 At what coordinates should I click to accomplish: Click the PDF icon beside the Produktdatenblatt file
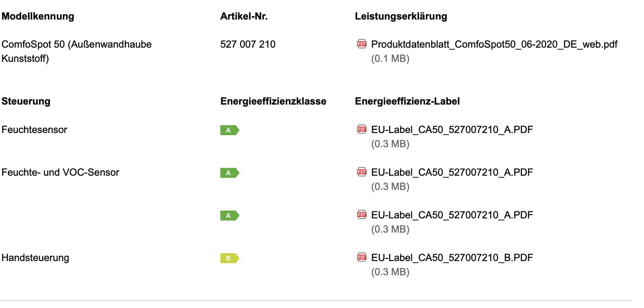(361, 44)
